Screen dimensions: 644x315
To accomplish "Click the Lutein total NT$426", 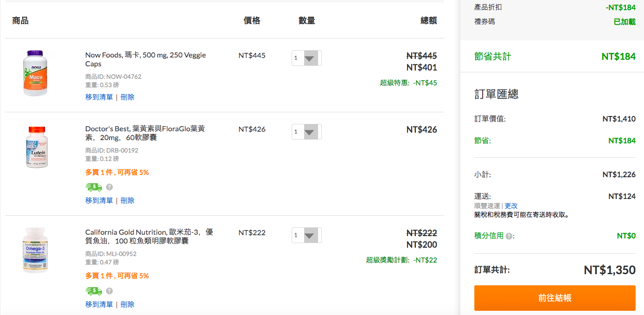I will click(x=421, y=129).
